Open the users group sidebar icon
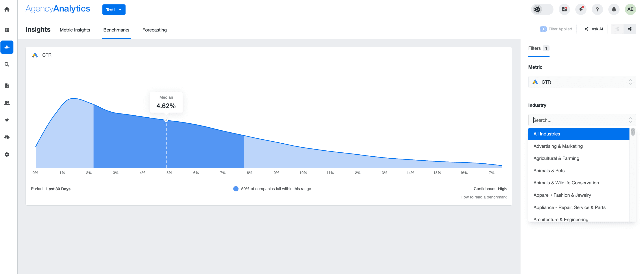The height and width of the screenshot is (274, 644). point(7,103)
